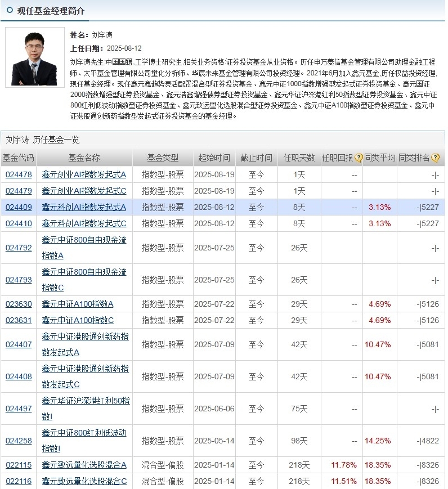Click the 11.51% return for 鑫元致远量化选股混合C
The height and width of the screenshot is (489, 448).
[343, 481]
